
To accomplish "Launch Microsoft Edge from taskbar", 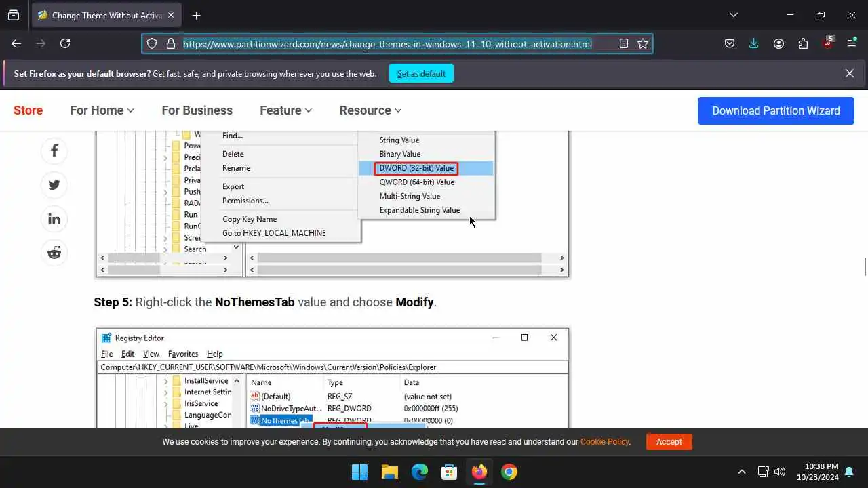I will pyautogui.click(x=419, y=472).
